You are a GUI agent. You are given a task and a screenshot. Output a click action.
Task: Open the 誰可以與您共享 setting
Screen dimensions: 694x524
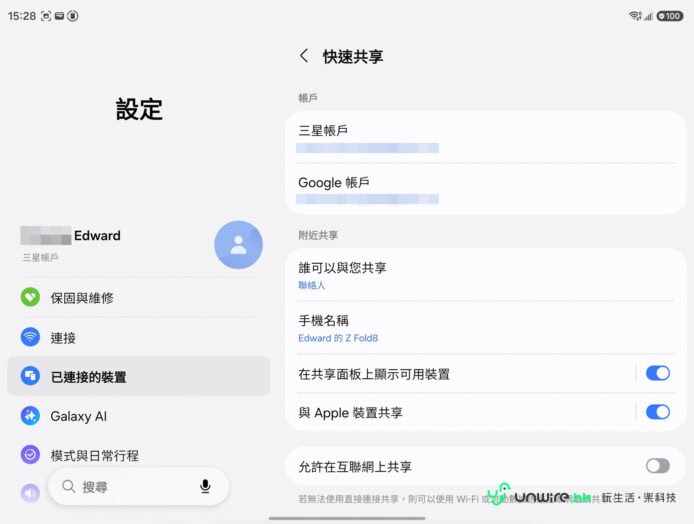click(486, 275)
